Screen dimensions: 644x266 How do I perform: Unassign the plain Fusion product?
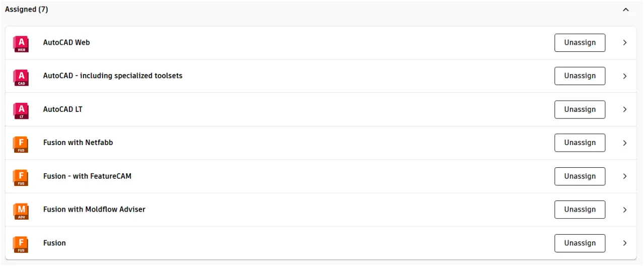click(x=580, y=243)
